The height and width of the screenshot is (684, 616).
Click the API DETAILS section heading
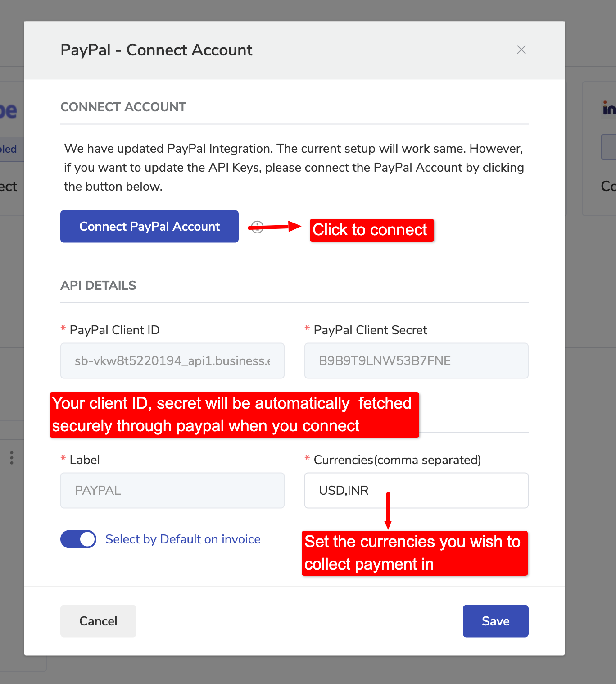(x=98, y=286)
